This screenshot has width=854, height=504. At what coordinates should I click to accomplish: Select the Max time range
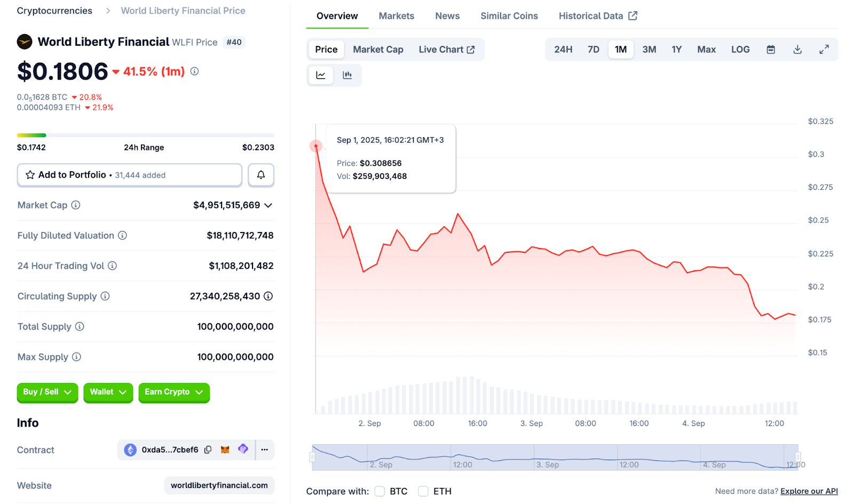(x=706, y=50)
